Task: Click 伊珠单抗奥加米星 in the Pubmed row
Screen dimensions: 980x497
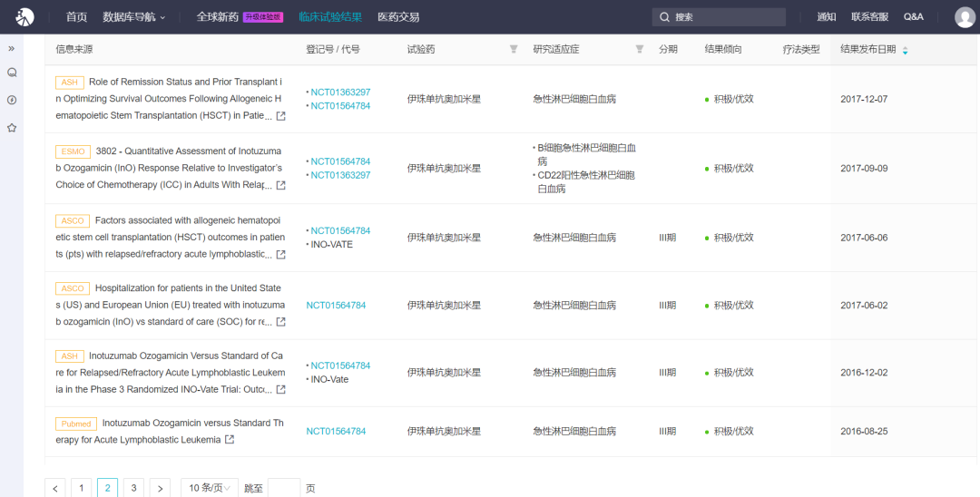Action: [444, 431]
